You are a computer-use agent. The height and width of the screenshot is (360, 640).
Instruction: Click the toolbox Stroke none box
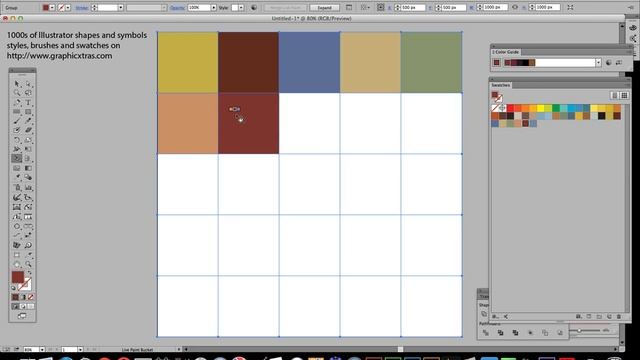pos(25,284)
